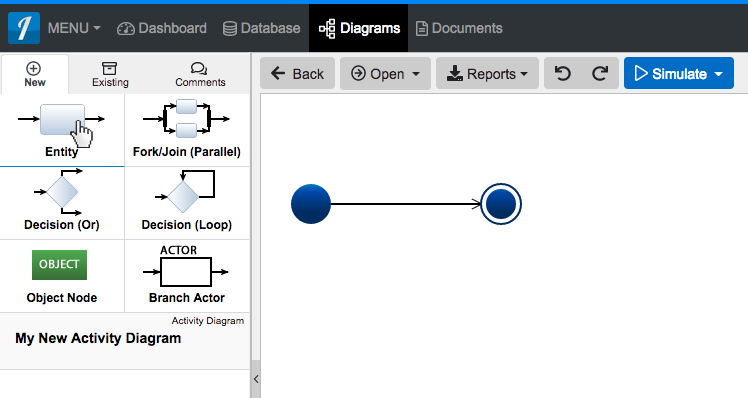
Task: Switch to the Comments tab
Action: pyautogui.click(x=200, y=74)
